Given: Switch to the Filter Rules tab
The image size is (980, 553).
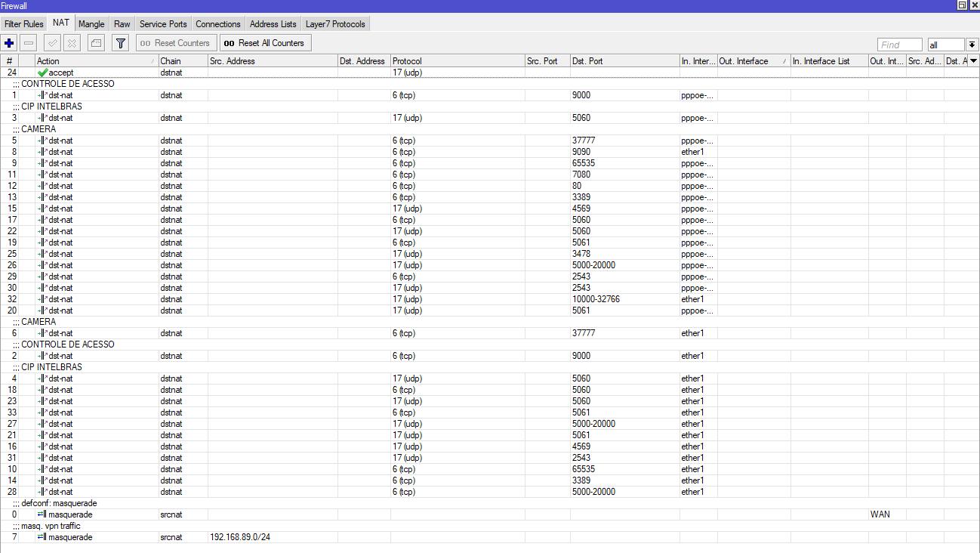Looking at the screenshot, I should [x=24, y=24].
